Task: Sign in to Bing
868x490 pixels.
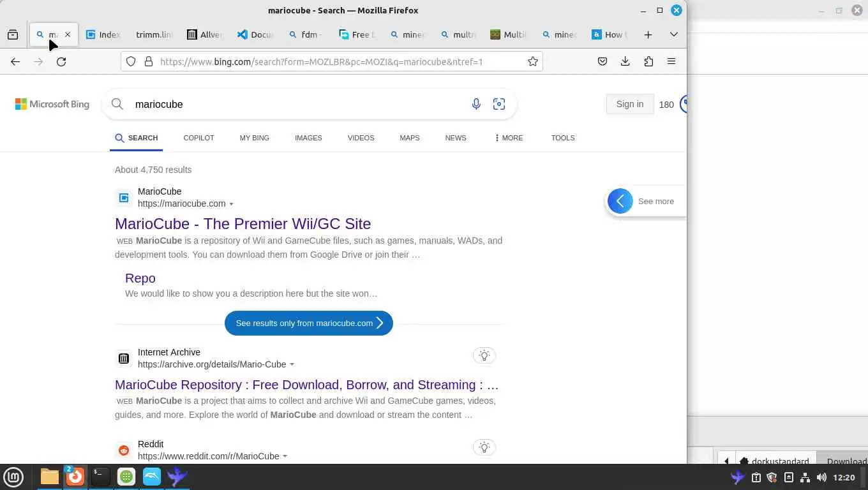Action: point(630,104)
